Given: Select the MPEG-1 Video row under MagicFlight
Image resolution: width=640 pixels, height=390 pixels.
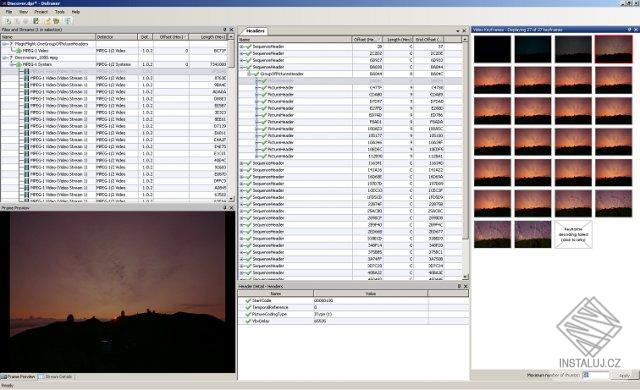Looking at the screenshot, I should 114,51.
